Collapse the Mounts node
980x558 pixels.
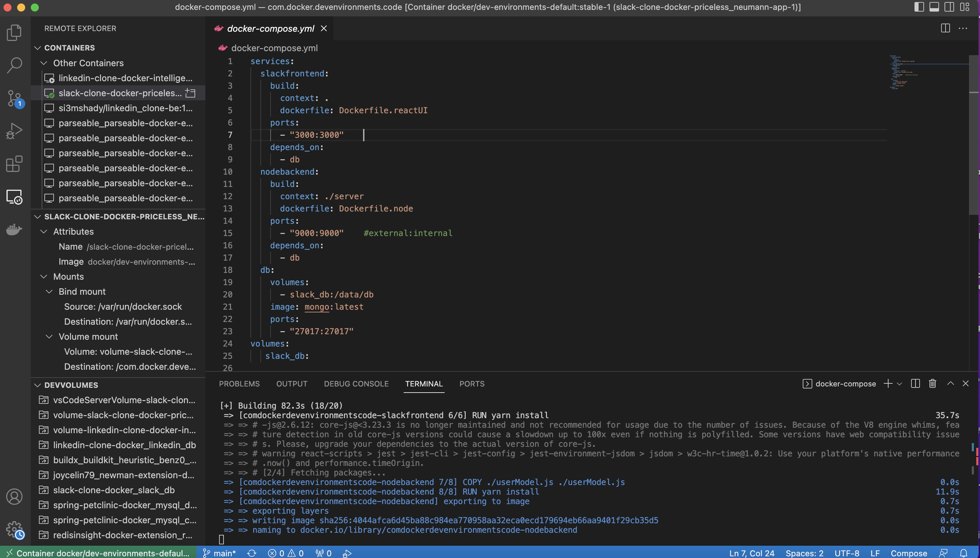(44, 276)
